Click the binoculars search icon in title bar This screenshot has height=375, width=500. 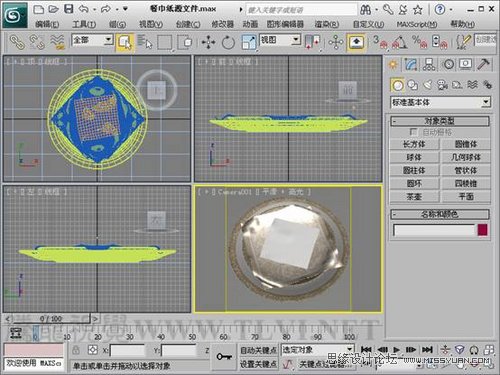point(366,10)
